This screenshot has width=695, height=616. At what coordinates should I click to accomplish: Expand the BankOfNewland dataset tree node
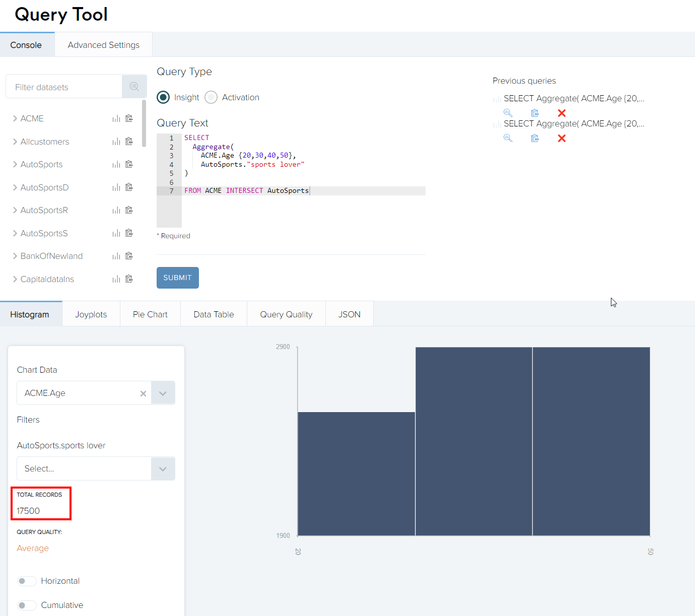click(15, 256)
